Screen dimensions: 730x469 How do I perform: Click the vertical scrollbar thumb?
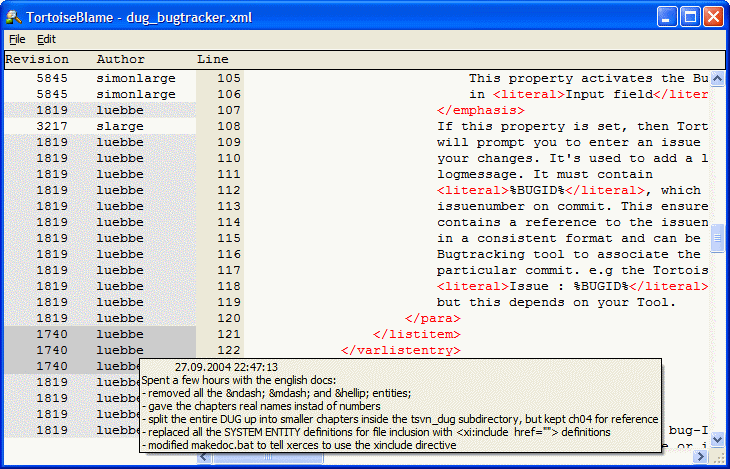[x=717, y=239]
